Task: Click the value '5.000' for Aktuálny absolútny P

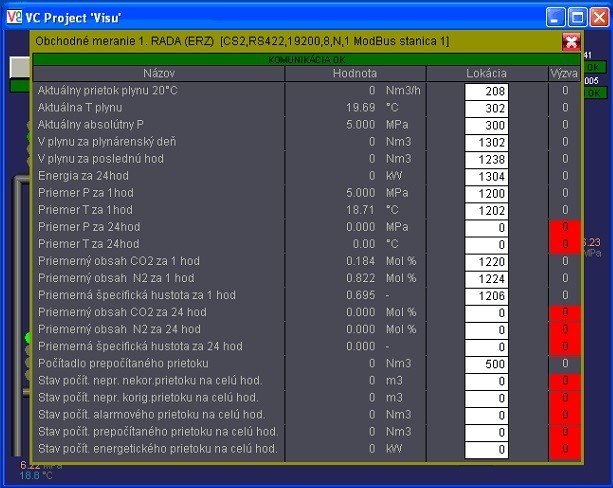Action: tap(360, 125)
